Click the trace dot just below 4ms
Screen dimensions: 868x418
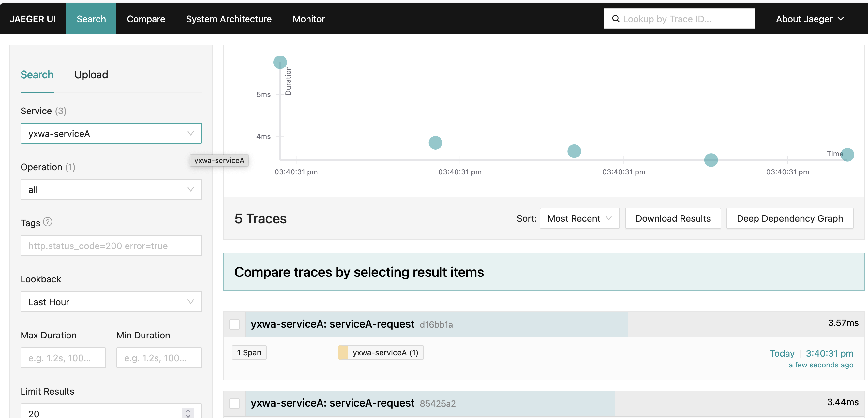pos(435,143)
